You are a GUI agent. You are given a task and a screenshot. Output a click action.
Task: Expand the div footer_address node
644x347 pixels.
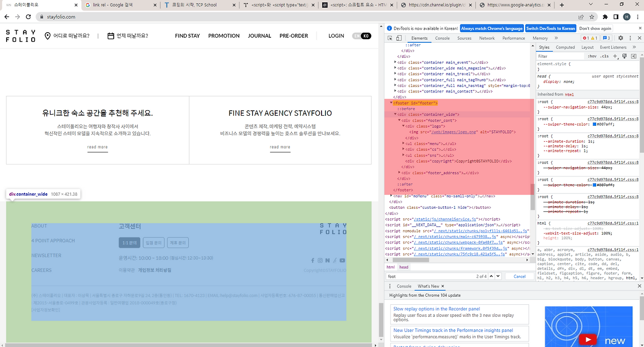399,172
